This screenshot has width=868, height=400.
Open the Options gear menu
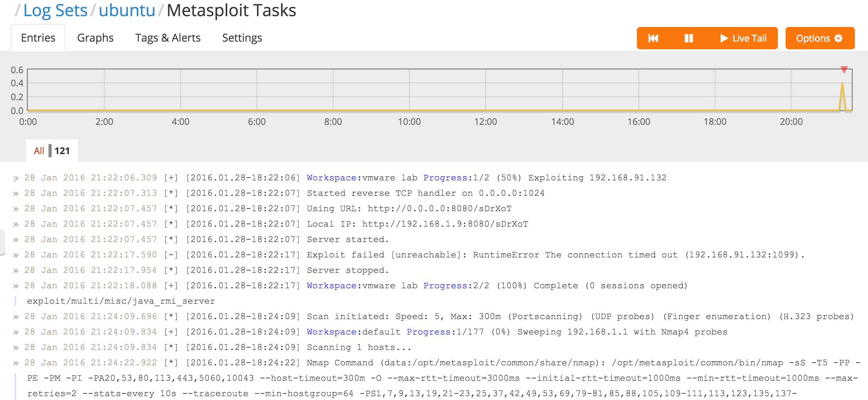coord(819,38)
